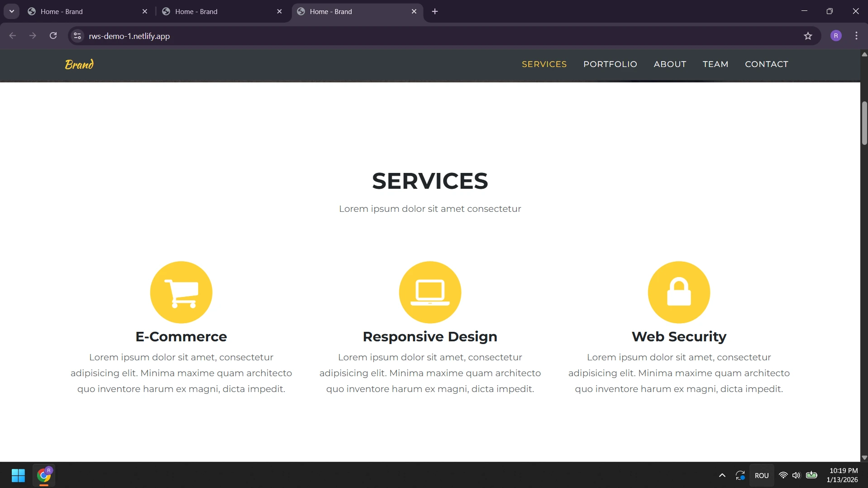868x488 pixels.
Task: Open the volume control in system tray
Action: [796, 475]
